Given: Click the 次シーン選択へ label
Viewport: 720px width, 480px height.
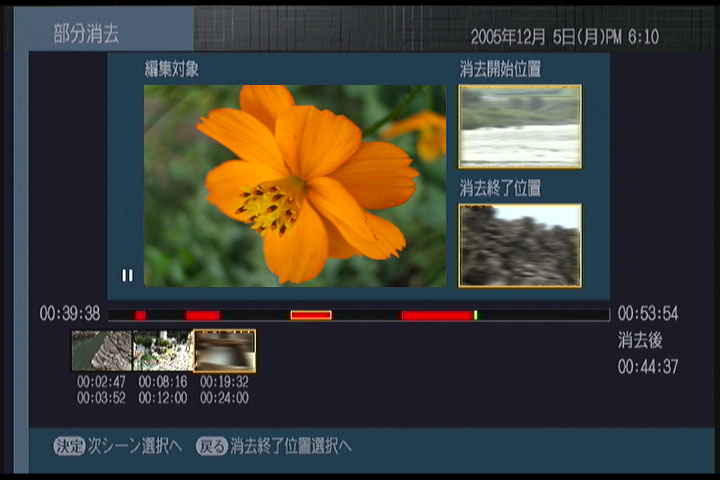Looking at the screenshot, I should click(x=134, y=446).
